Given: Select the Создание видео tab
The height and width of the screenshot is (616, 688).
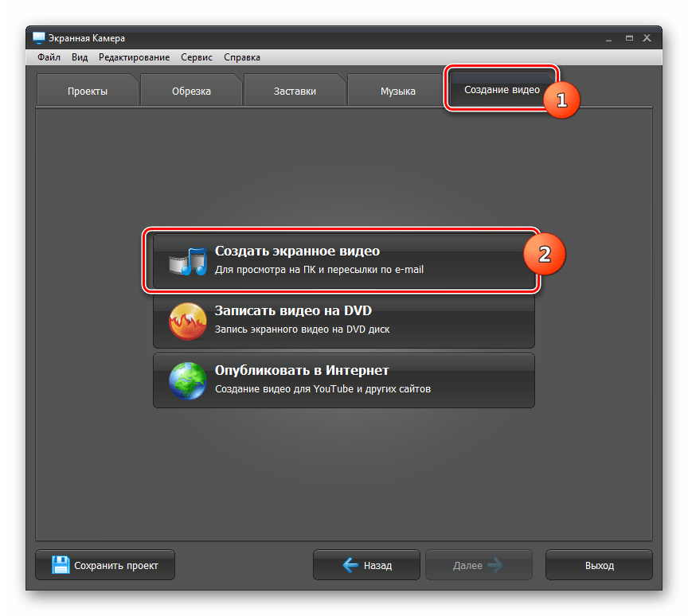Looking at the screenshot, I should (x=502, y=89).
